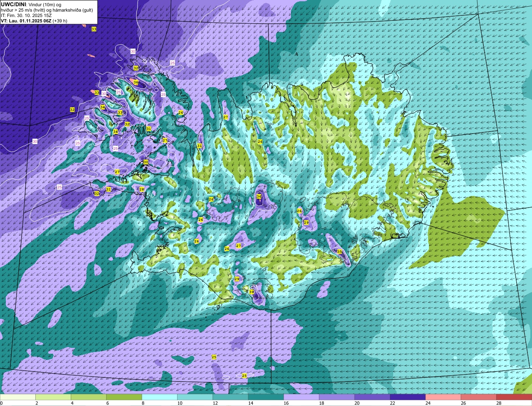
Task: Click the "Vindur (10m) og" heading text
Action: 44,4
